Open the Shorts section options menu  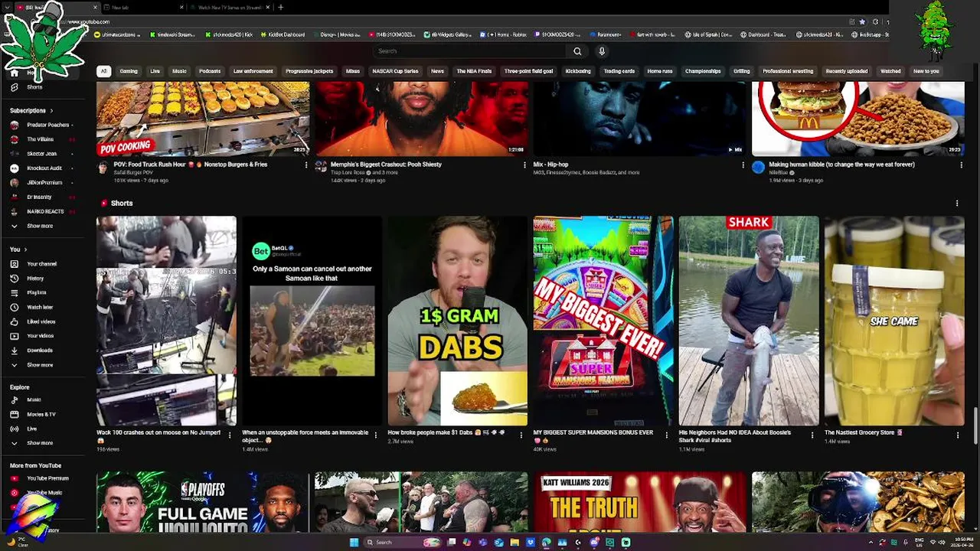(x=957, y=204)
